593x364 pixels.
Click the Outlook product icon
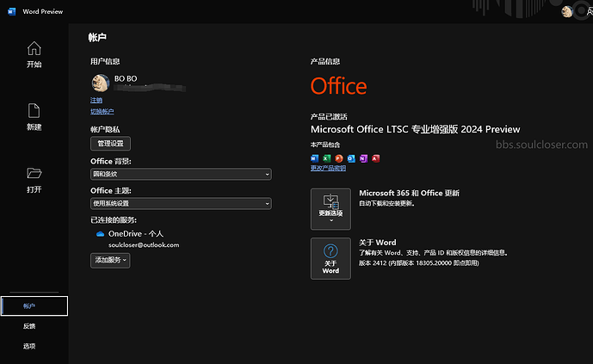tap(351, 158)
